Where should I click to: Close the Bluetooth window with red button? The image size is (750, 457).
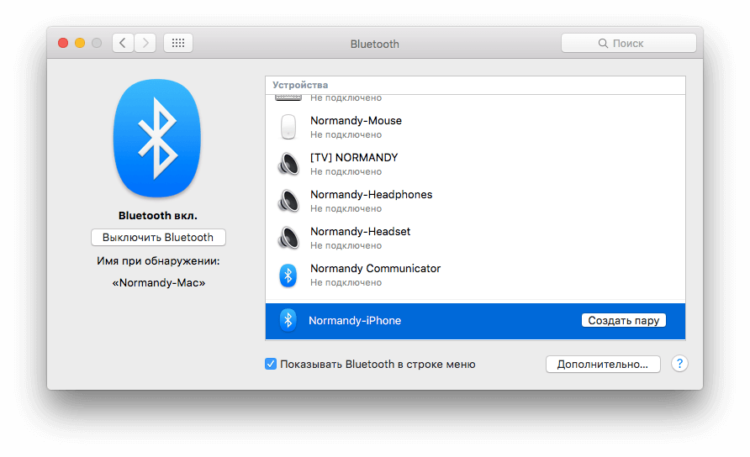click(x=63, y=43)
